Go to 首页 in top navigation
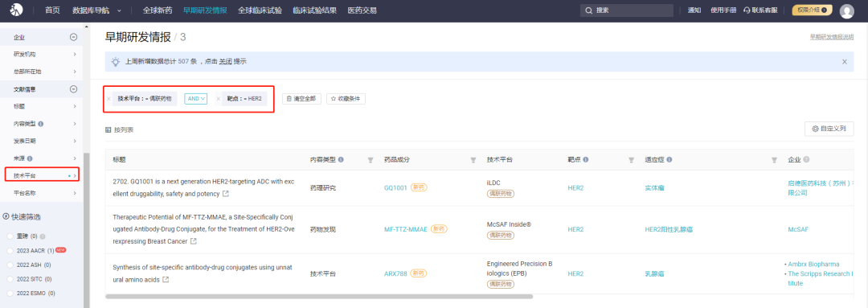 click(x=52, y=10)
